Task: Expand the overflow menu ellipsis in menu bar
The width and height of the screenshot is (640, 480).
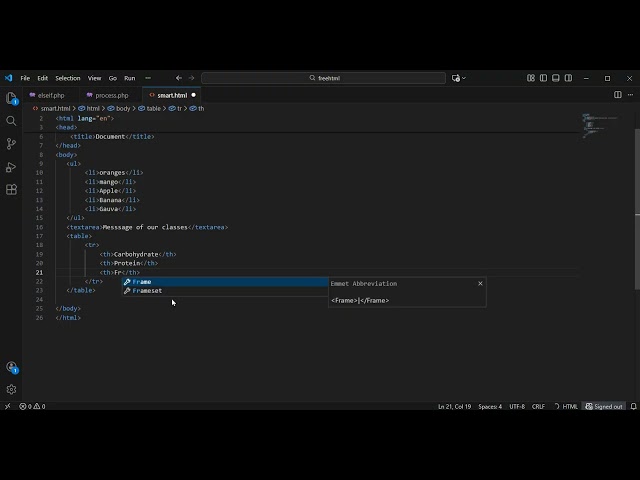Action: coord(148,78)
